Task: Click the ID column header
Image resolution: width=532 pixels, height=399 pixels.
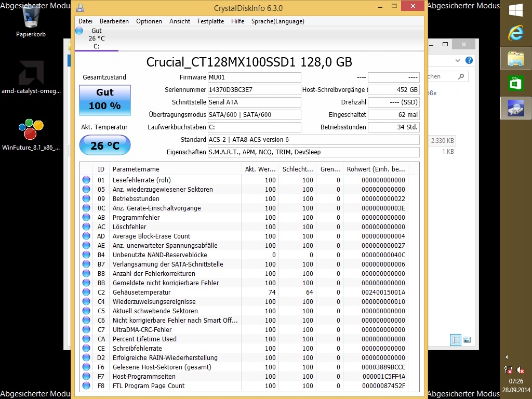Action: (x=101, y=169)
